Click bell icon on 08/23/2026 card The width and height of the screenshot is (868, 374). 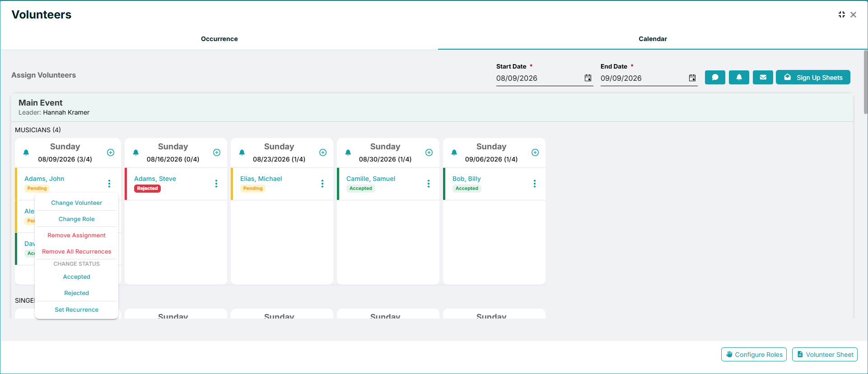click(242, 152)
